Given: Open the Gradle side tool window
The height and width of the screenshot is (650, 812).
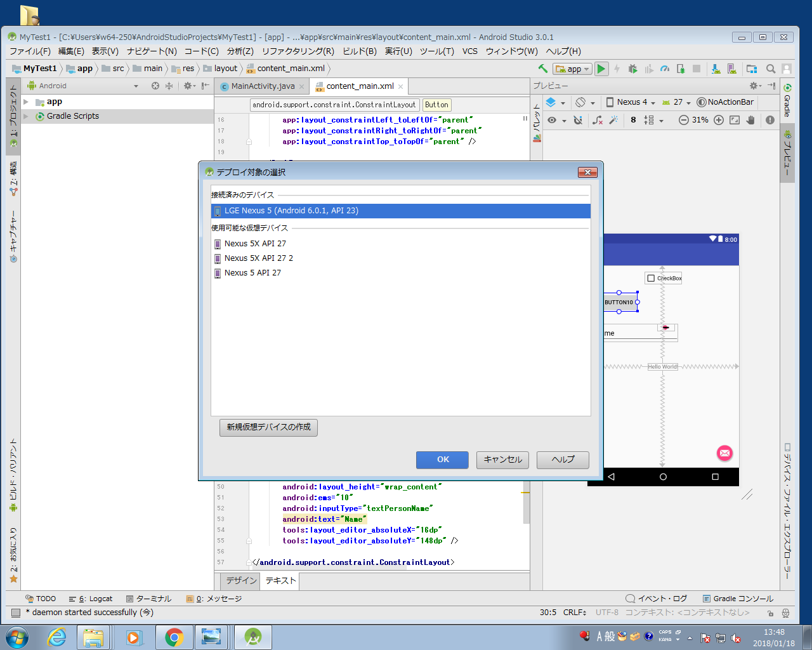Looking at the screenshot, I should (x=787, y=100).
